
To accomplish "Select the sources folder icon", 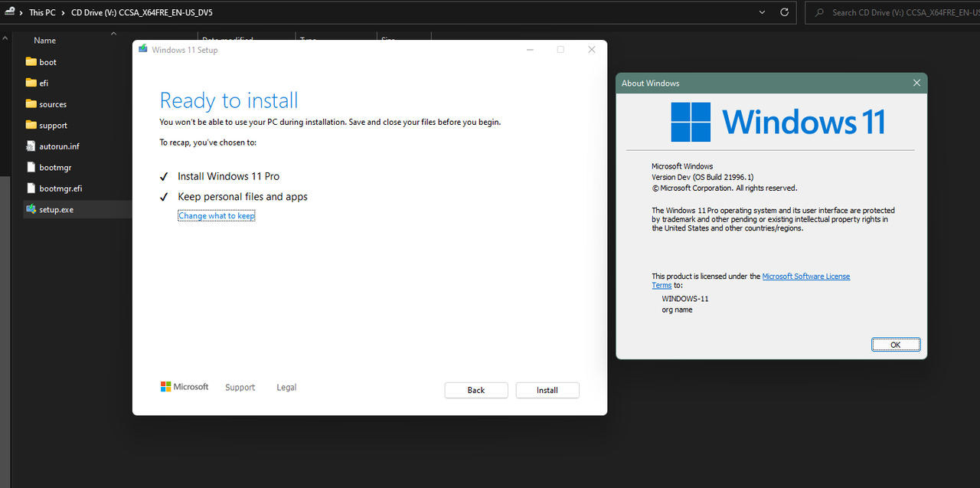I will coord(31,104).
